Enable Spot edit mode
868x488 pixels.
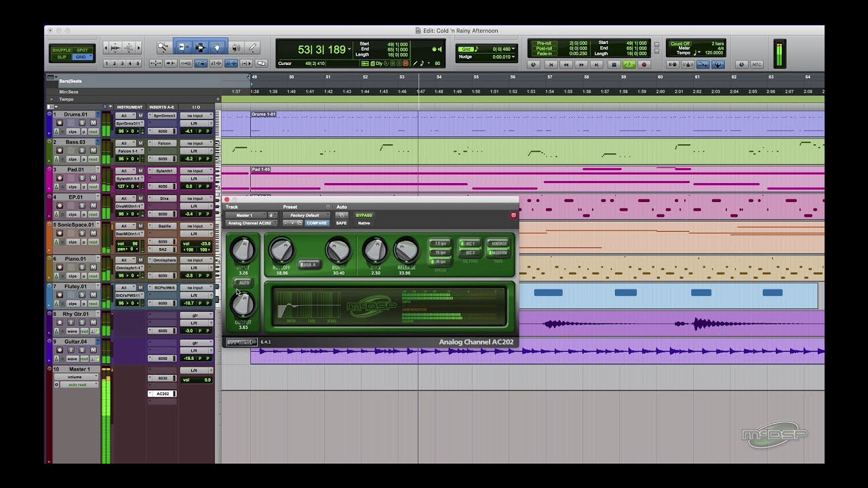pos(82,49)
